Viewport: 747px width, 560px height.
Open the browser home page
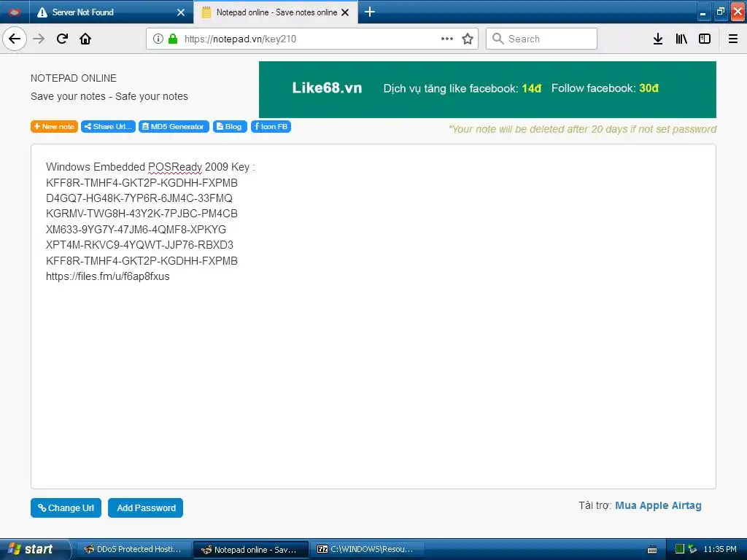[85, 39]
